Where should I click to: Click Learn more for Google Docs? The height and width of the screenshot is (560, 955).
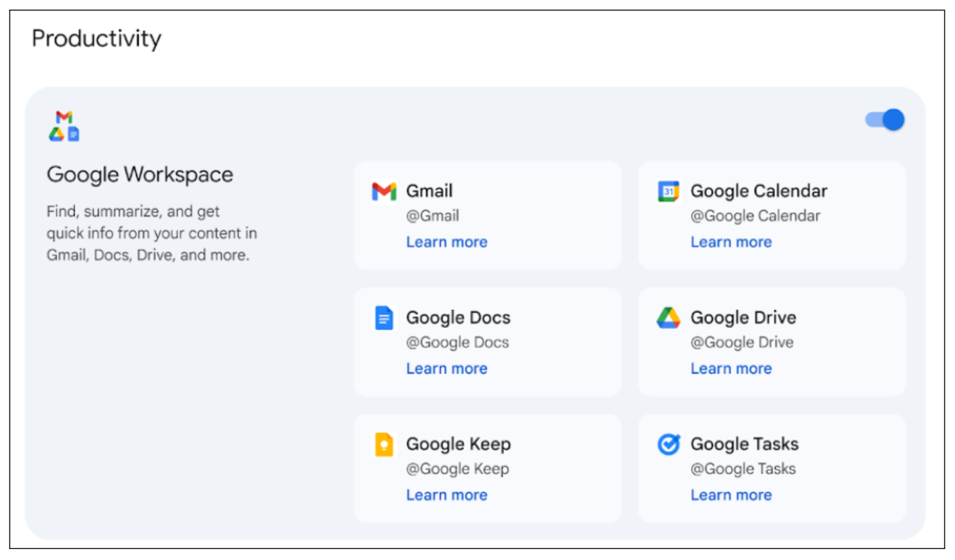447,368
